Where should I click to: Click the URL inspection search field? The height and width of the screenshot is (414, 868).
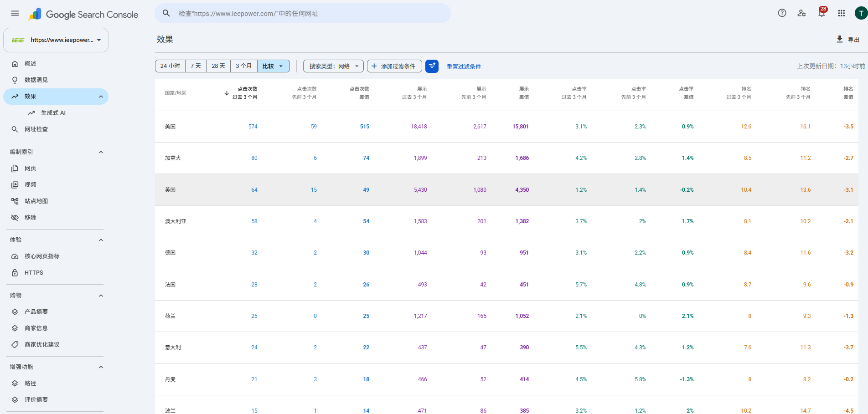point(303,13)
